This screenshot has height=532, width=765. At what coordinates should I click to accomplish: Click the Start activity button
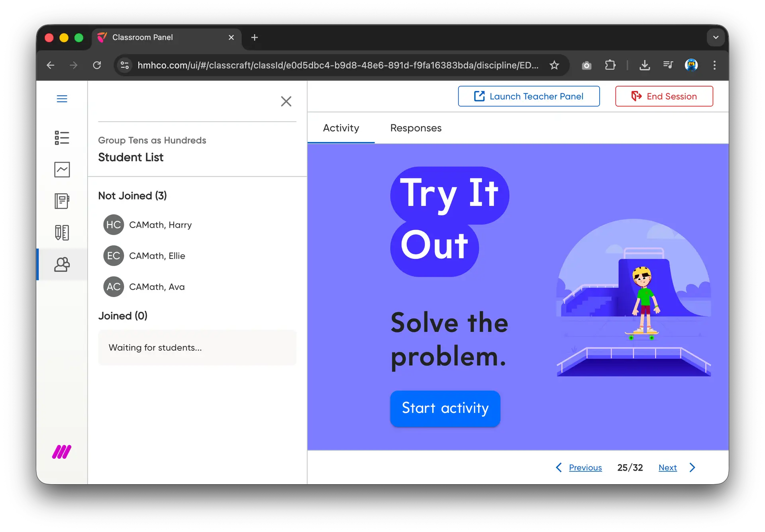click(x=445, y=408)
